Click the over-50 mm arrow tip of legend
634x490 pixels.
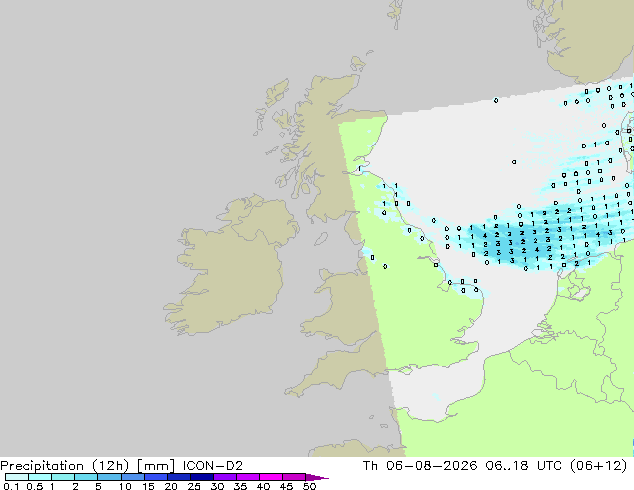coord(317,477)
